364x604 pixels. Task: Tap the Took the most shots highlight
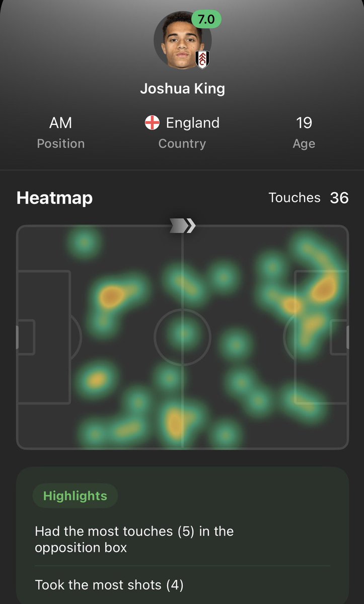click(x=109, y=585)
